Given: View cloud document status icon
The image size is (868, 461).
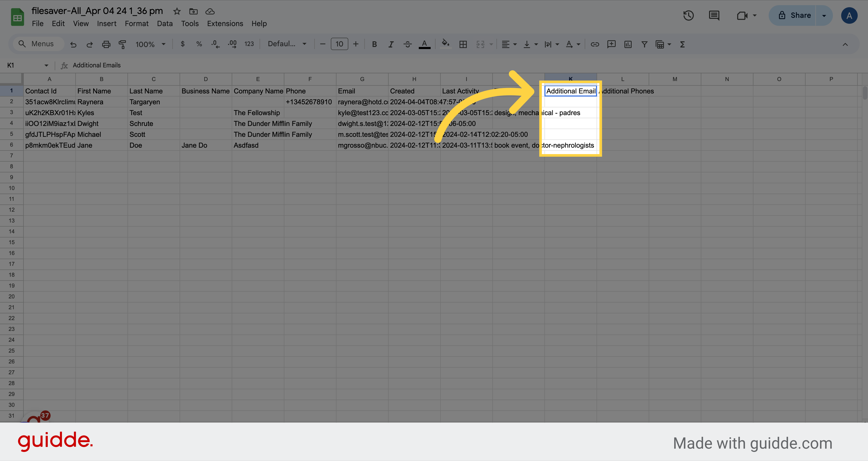Looking at the screenshot, I should [x=210, y=11].
